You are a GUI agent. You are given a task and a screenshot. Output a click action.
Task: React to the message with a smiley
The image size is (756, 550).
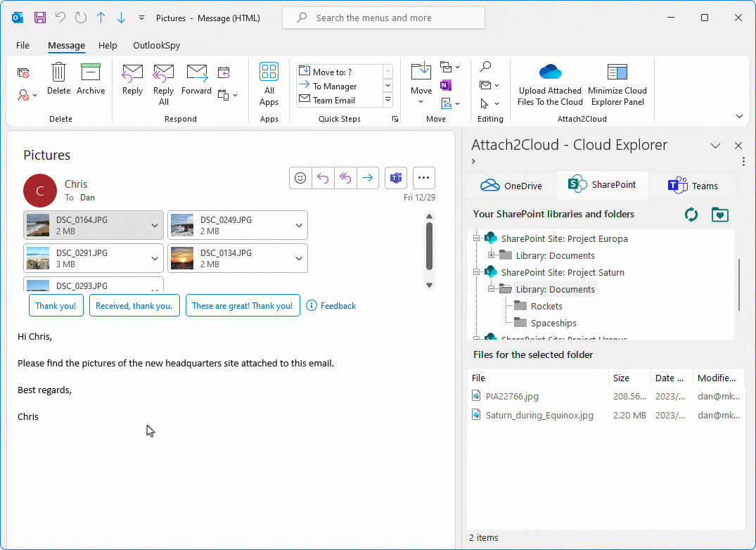click(300, 178)
